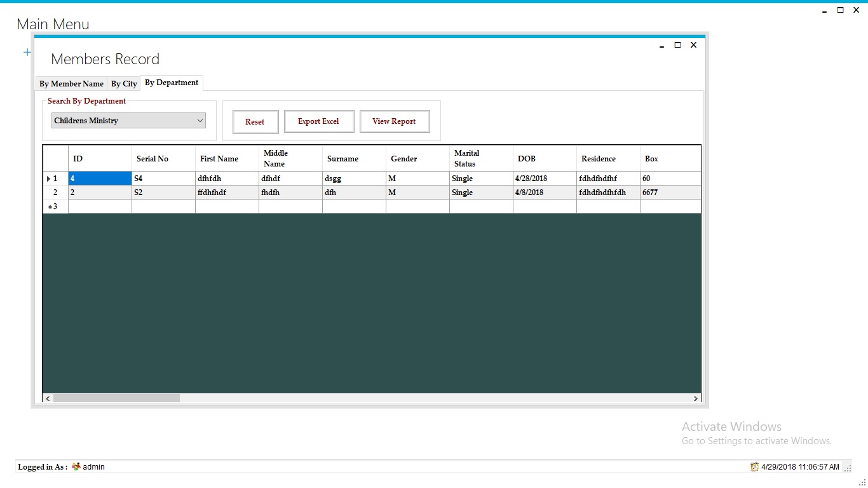Viewport: 868px width, 488px height.
Task: Switch to the By City tab
Action: pos(123,83)
